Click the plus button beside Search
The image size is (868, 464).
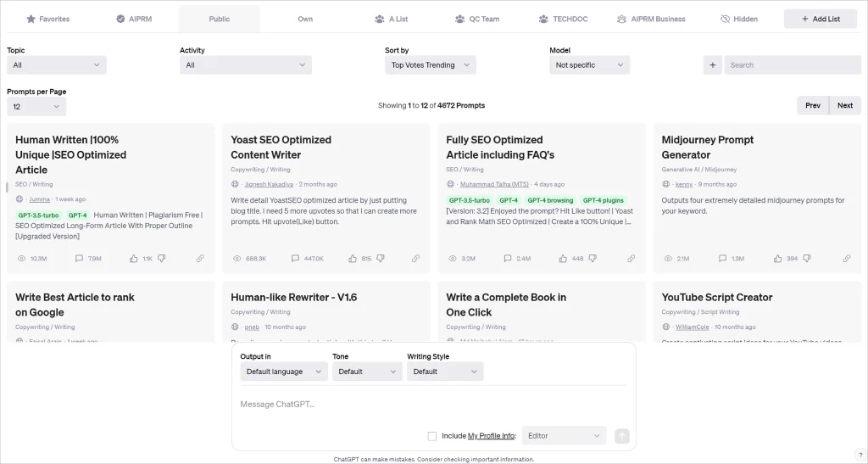click(x=712, y=64)
